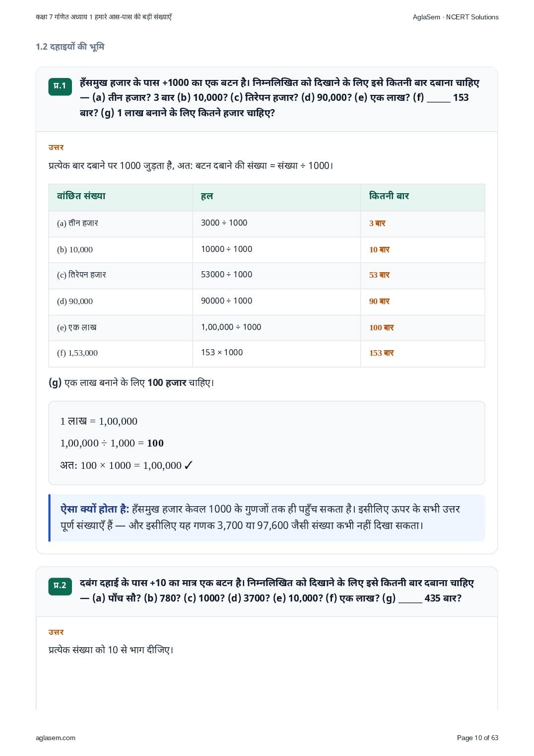The height and width of the screenshot is (756, 534).
Task: Click the checkmark after 1,00,000
Action: point(188,465)
